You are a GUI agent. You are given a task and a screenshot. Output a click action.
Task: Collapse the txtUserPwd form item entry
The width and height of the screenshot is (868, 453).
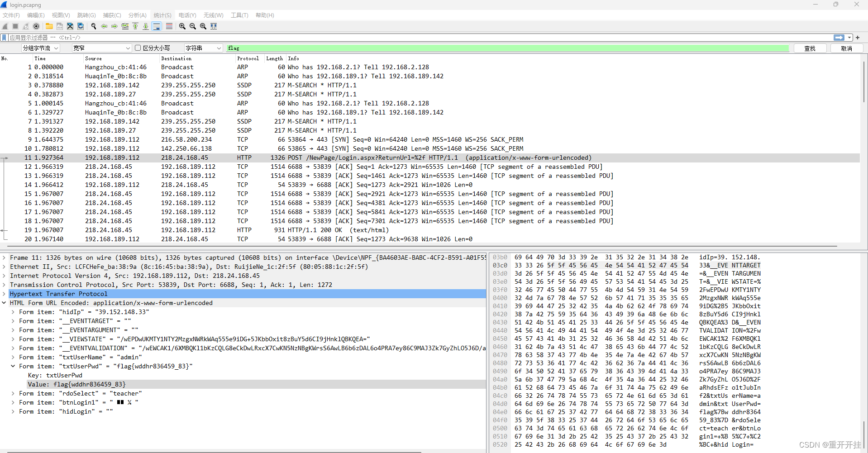(12, 366)
